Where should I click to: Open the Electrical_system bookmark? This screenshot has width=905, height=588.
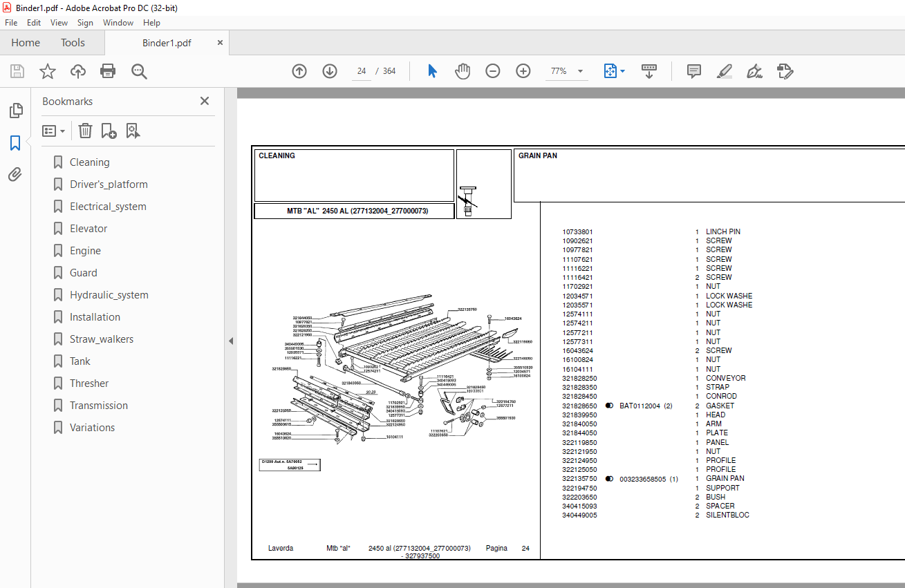pyautogui.click(x=108, y=207)
